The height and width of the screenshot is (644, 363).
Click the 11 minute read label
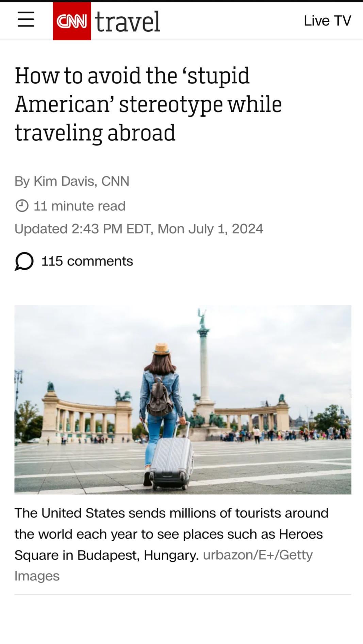tap(80, 206)
